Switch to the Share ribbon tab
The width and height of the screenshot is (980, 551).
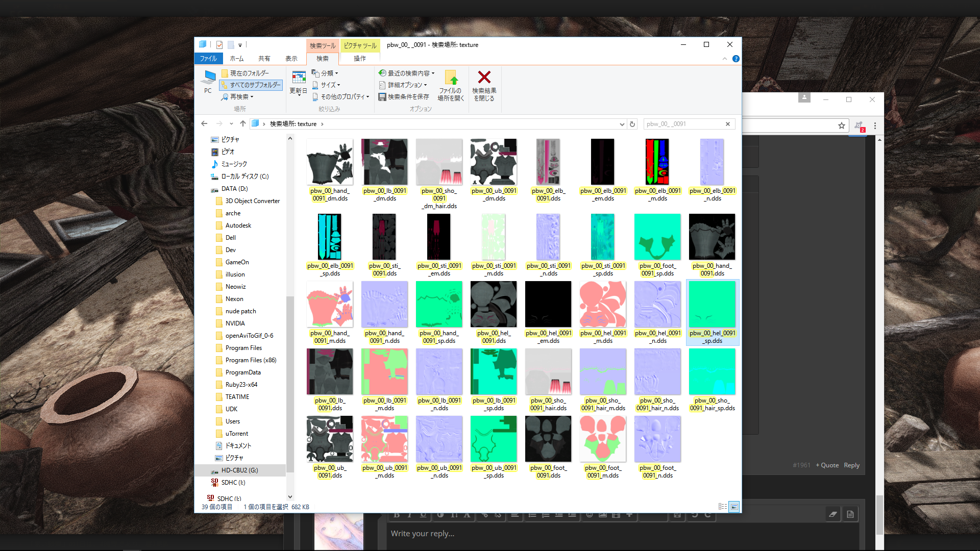264,59
